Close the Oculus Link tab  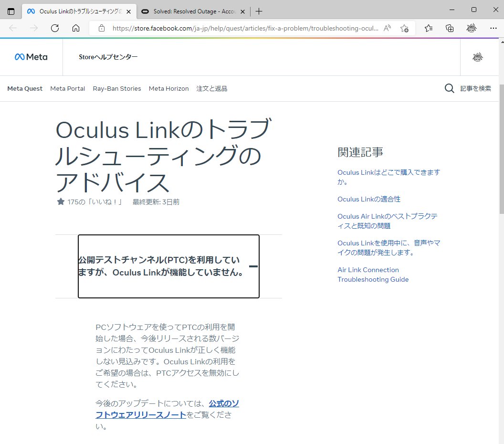coord(128,11)
